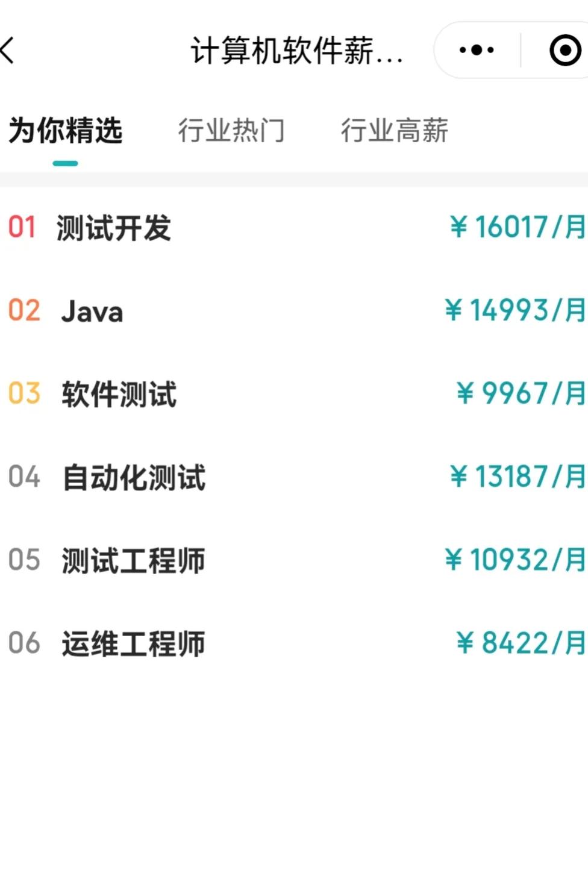Choose the 自动化测试 job entry
This screenshot has height=882, width=588.
pyautogui.click(x=134, y=477)
